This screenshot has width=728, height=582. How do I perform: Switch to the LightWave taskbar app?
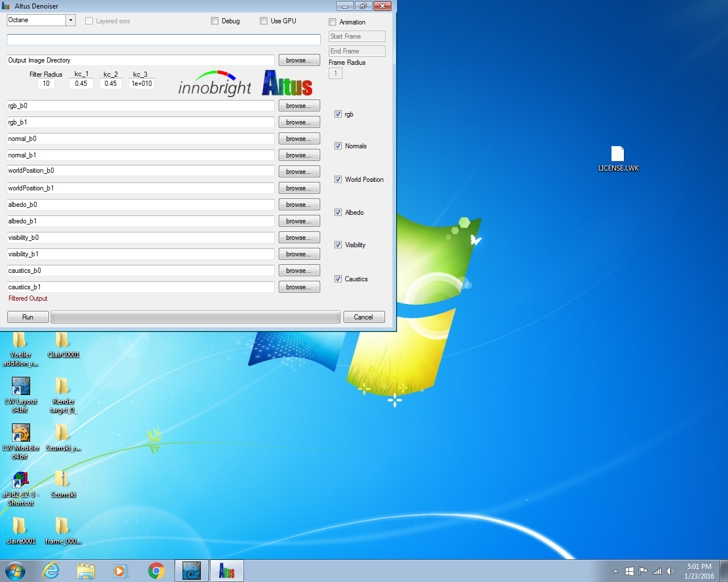192,571
